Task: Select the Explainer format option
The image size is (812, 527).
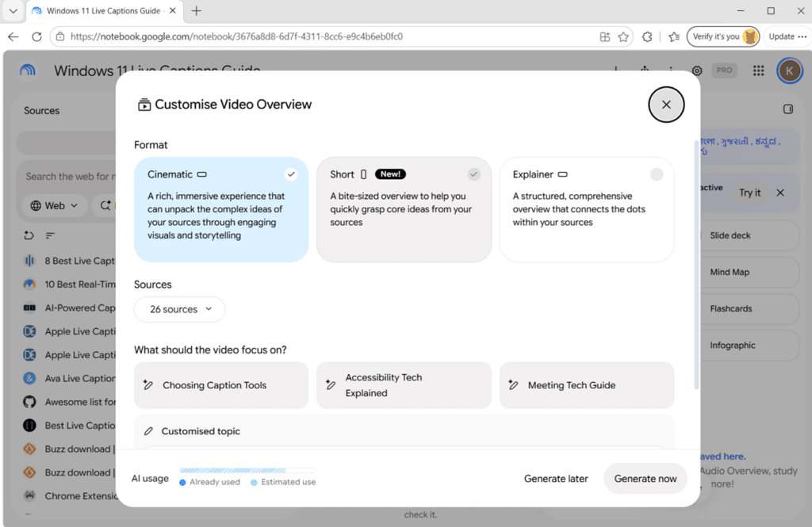Action: click(587, 209)
